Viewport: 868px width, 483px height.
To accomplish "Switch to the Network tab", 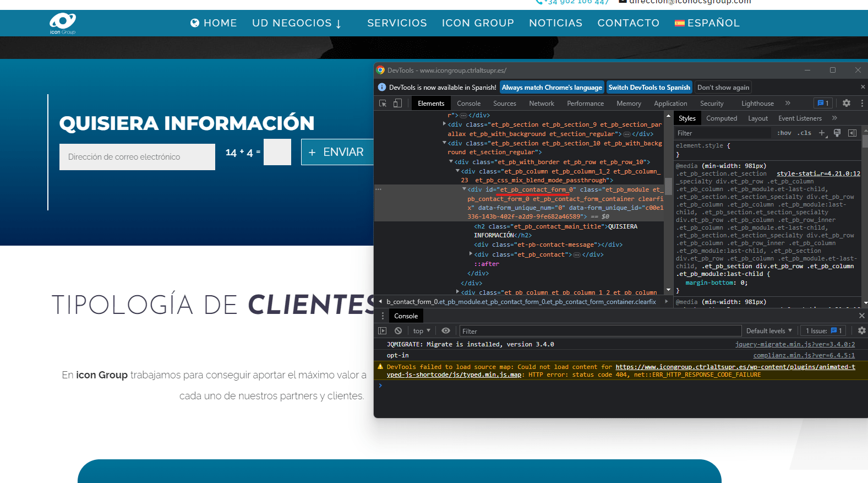I will (x=542, y=103).
